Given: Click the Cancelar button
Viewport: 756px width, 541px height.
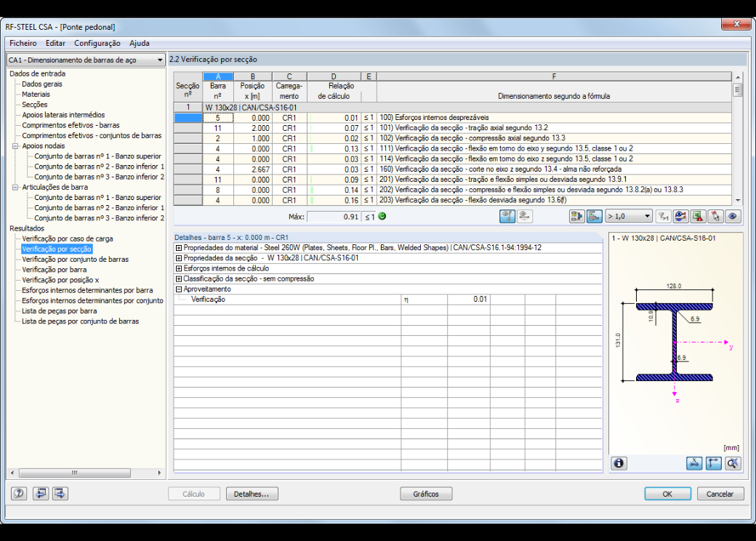Looking at the screenshot, I should 720,494.
